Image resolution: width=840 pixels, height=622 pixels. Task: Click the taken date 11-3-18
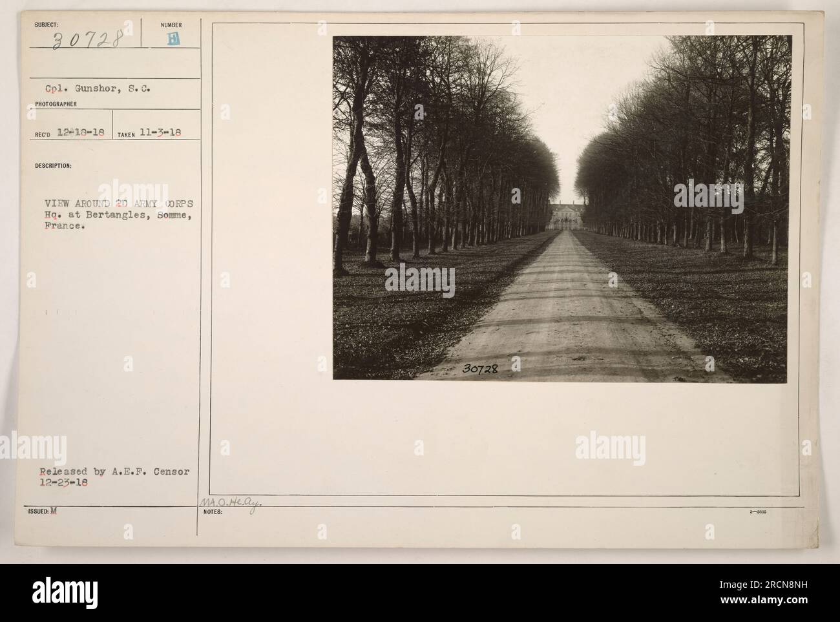(x=160, y=133)
